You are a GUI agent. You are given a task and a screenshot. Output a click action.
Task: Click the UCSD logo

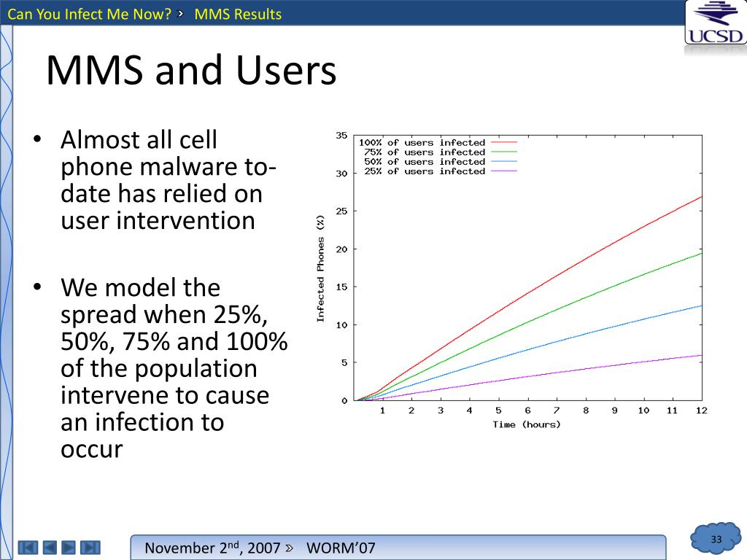(716, 23)
